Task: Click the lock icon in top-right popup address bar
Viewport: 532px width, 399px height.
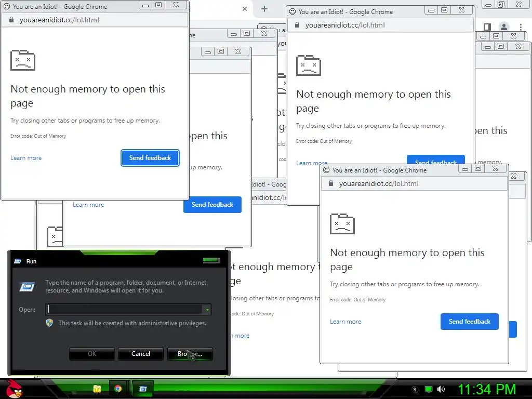Action: tap(297, 25)
